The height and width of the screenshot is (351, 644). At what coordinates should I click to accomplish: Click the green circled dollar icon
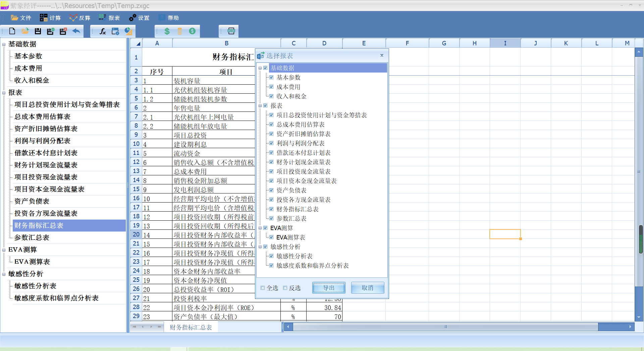click(192, 31)
